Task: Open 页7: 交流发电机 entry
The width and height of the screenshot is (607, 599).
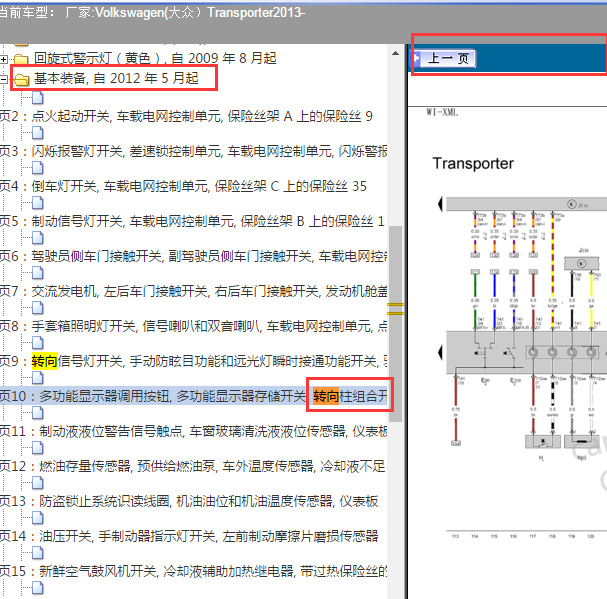Action: click(x=194, y=291)
